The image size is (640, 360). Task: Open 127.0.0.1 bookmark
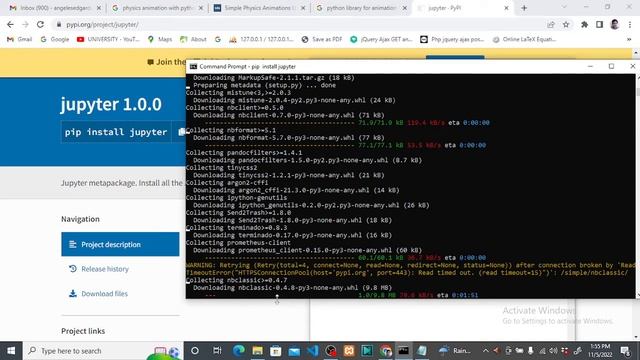coord(261,39)
